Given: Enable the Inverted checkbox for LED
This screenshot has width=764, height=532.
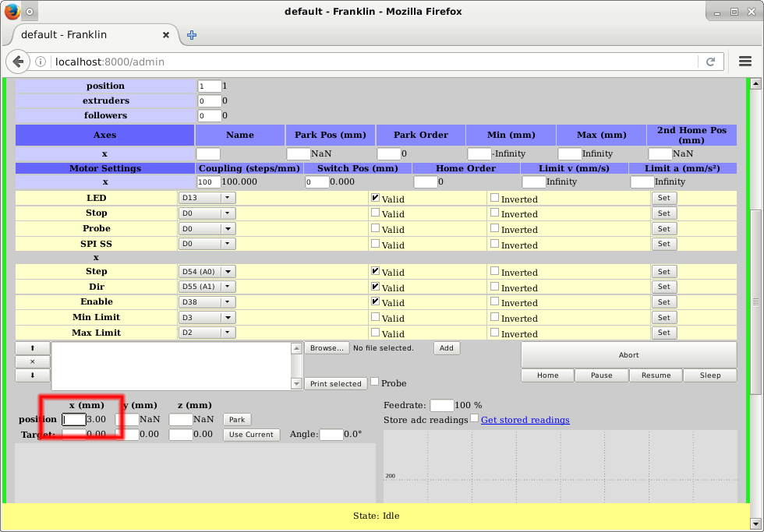Looking at the screenshot, I should tap(494, 198).
